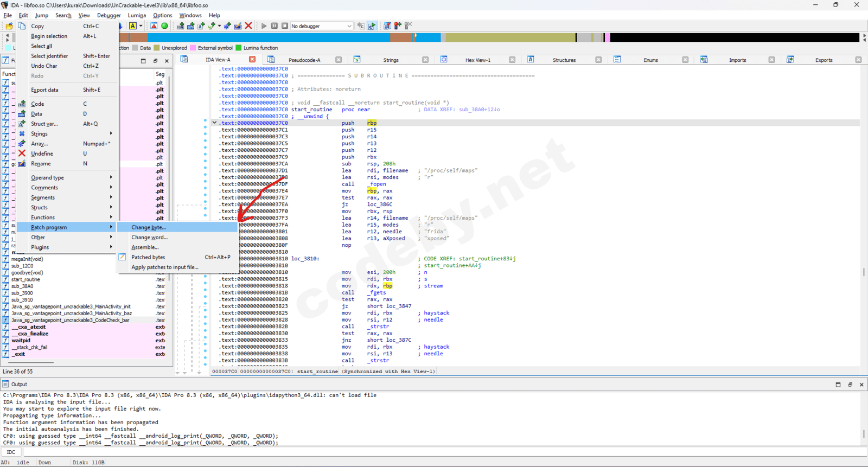Image resolution: width=868 pixels, height=467 pixels.
Task: Click the Pseudocode-A tab icon
Action: point(271,60)
